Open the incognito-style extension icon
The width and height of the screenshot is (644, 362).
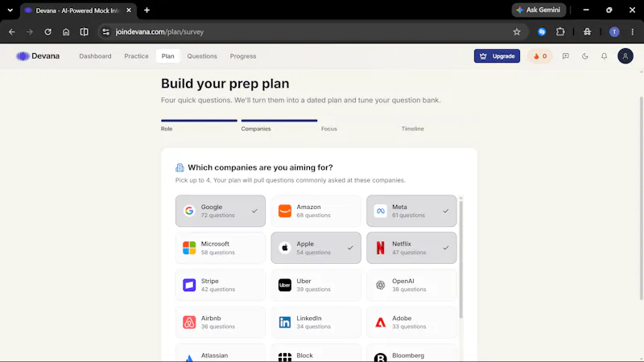click(588, 31)
